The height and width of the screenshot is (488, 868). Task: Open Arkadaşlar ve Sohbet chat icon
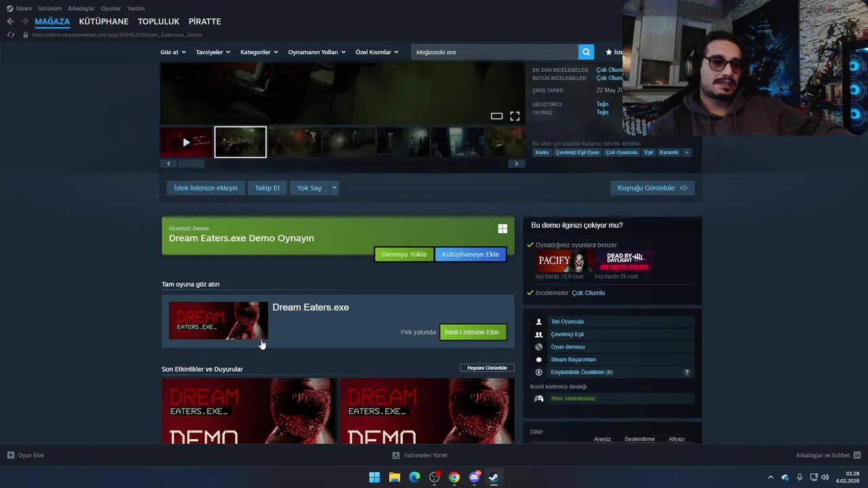pyautogui.click(x=857, y=455)
